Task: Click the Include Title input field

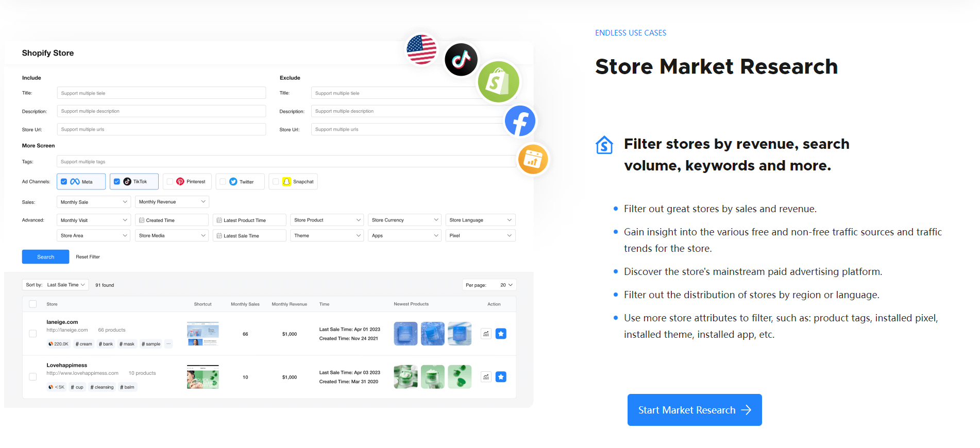Action: [x=161, y=93]
